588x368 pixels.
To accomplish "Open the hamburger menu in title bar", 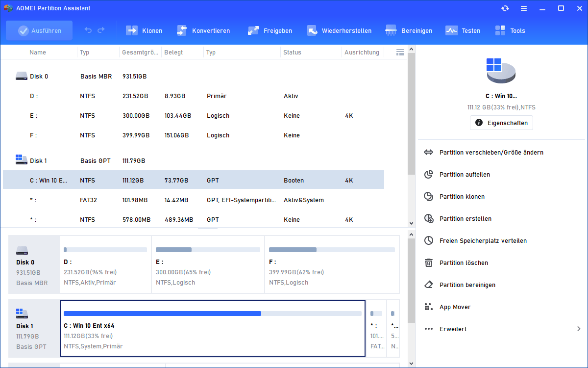I will 524,8.
